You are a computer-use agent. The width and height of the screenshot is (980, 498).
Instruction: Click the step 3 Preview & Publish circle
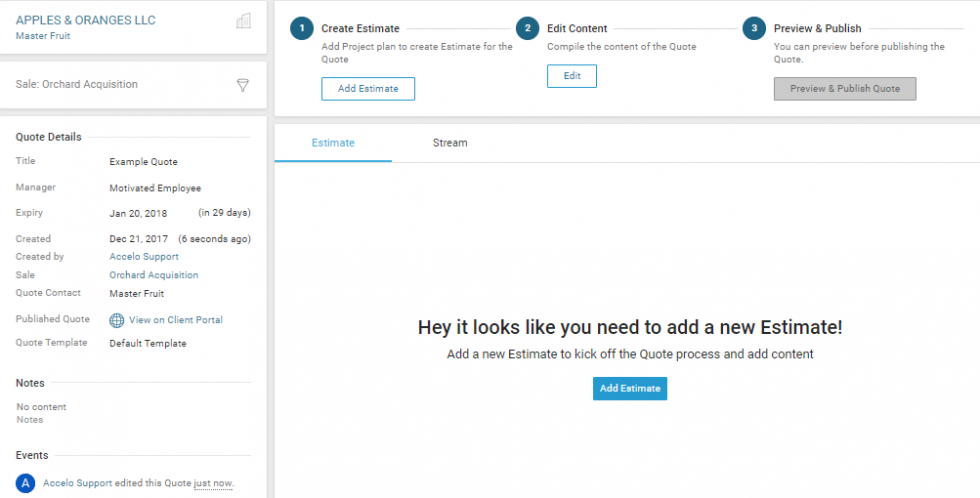[754, 29]
